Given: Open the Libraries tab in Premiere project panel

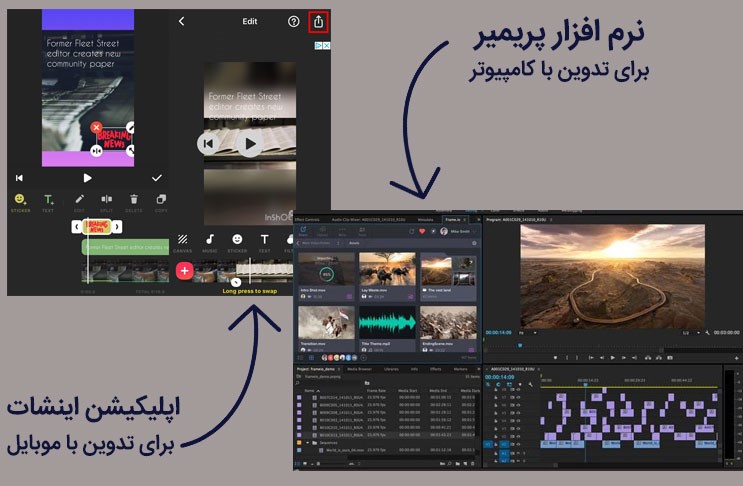Looking at the screenshot, I should pyautogui.click(x=391, y=369).
